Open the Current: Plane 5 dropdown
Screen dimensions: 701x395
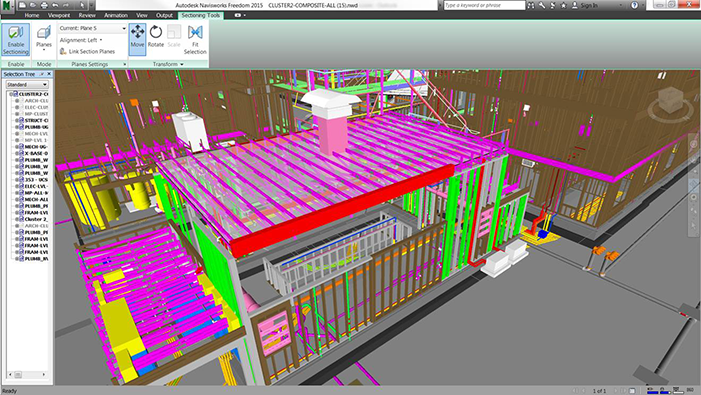[93, 28]
